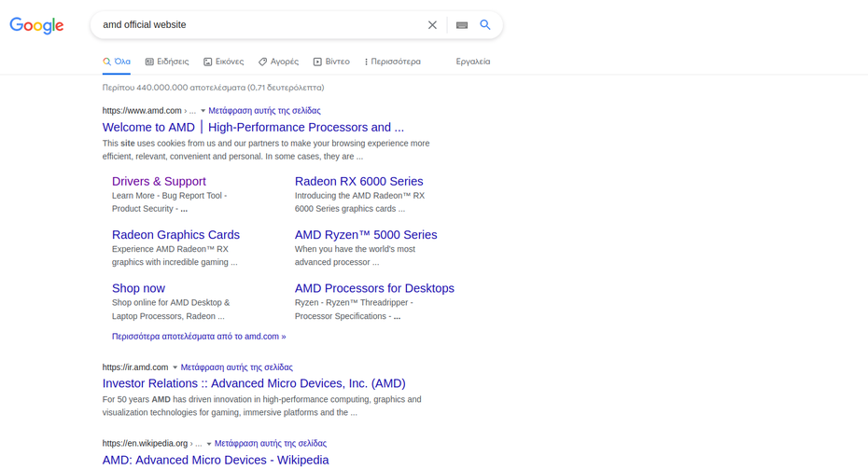Viewport: 868px width, 470px height.
Task: Click the https://ir.amd.com URL text
Action: 135,367
